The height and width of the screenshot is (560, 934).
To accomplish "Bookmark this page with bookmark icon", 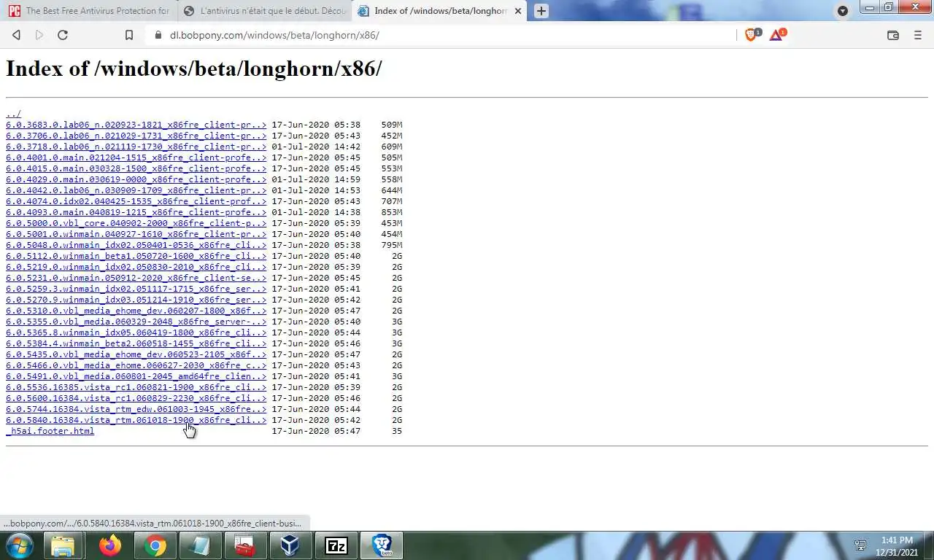I will [x=129, y=35].
